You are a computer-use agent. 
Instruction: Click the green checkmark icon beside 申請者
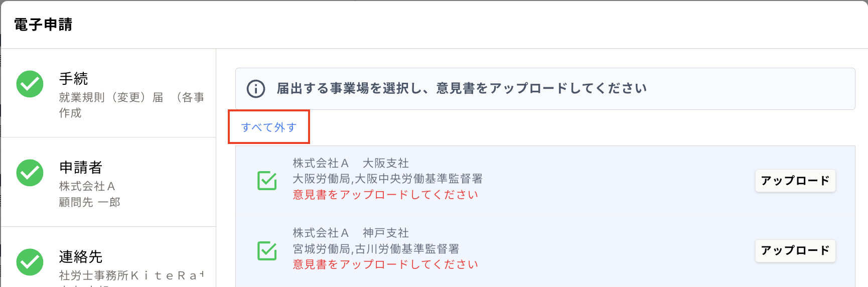[x=30, y=173]
